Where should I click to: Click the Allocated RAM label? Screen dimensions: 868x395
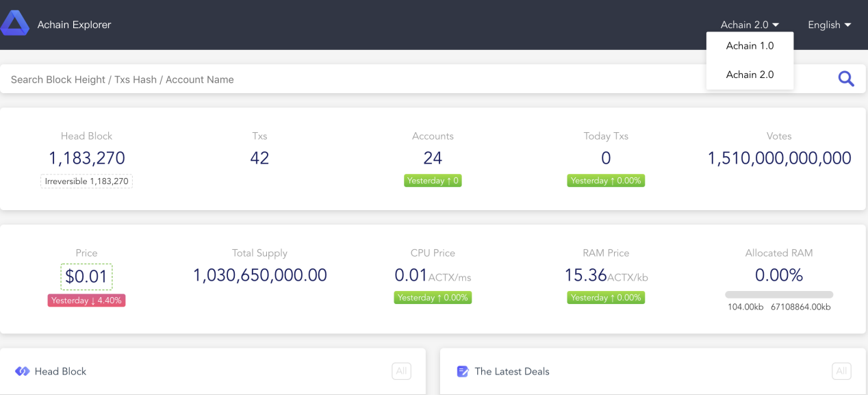pos(779,253)
